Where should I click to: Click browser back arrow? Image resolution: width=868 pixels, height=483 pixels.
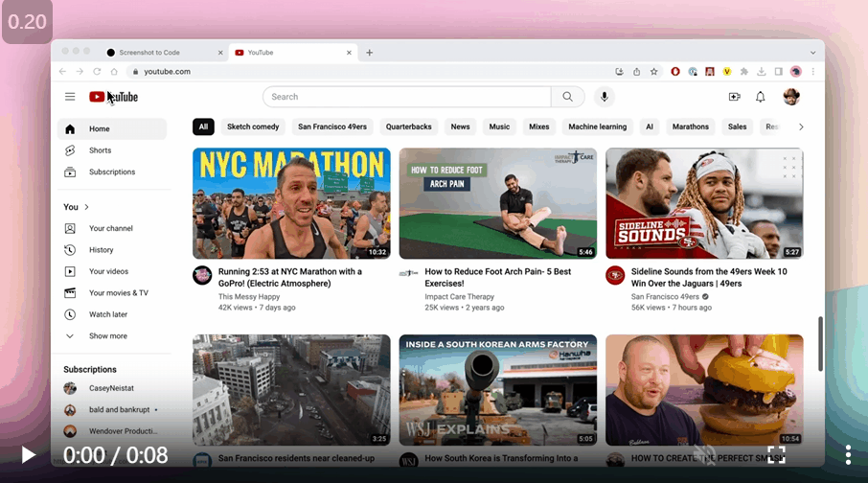coord(62,72)
